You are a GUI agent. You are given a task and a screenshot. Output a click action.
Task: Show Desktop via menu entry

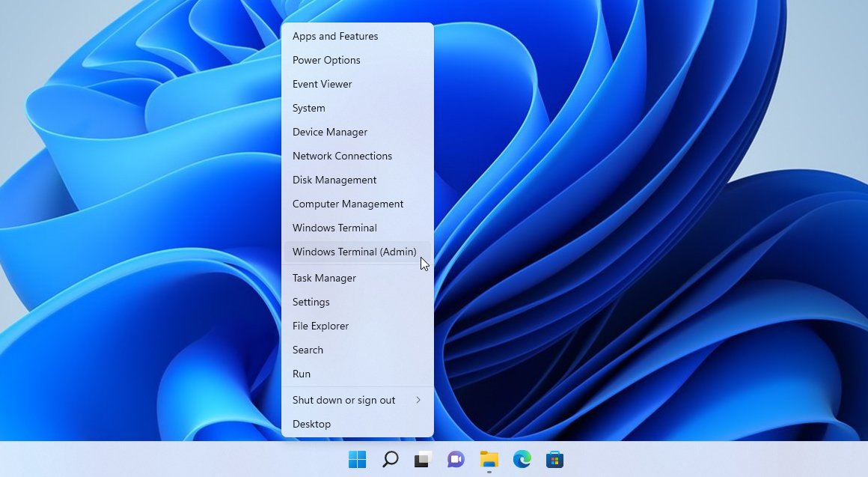[358, 424]
